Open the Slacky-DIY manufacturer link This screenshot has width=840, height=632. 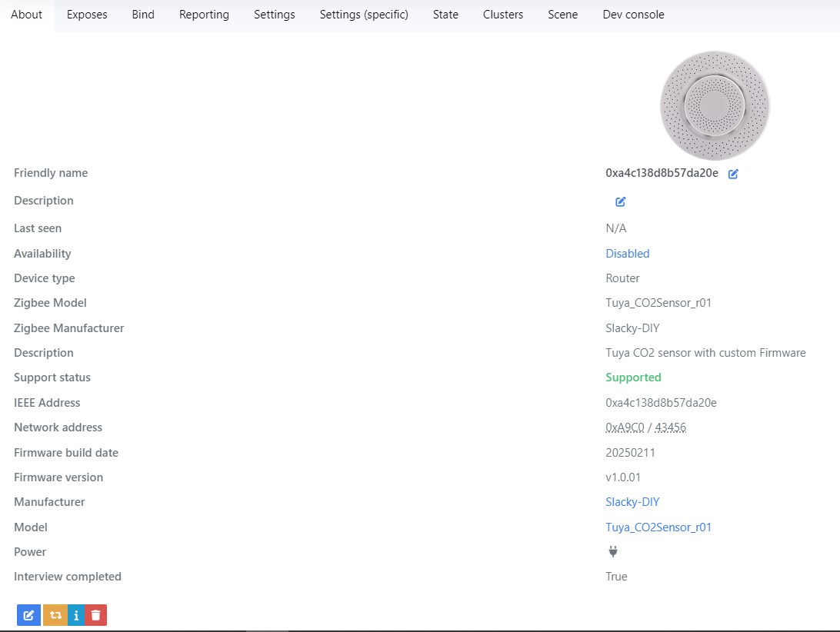[x=632, y=502]
